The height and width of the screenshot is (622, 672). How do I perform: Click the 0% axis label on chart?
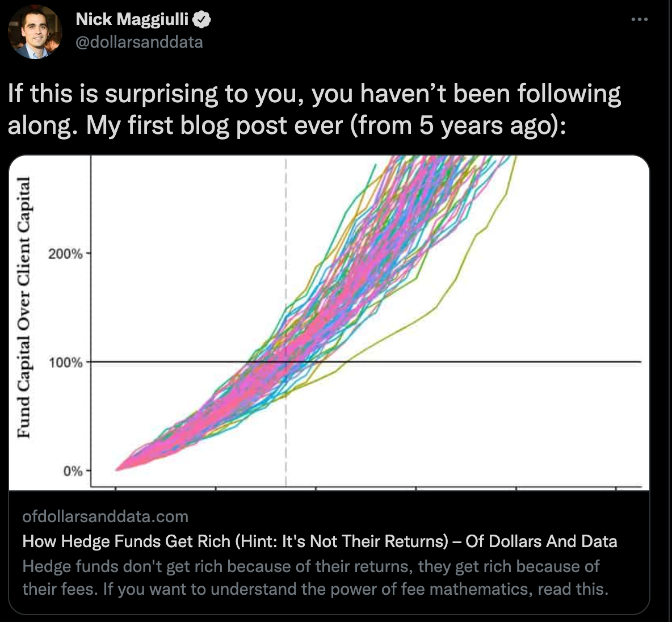coord(73,471)
